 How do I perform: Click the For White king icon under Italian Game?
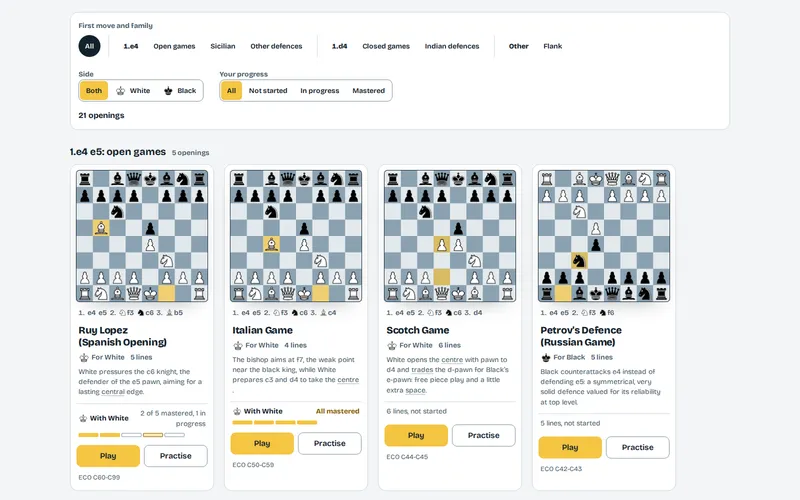[238, 345]
